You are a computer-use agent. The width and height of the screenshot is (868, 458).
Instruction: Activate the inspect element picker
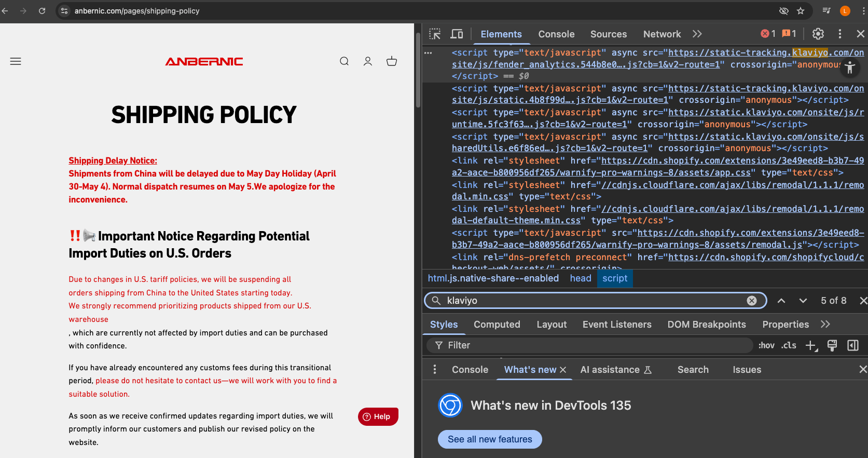(435, 34)
